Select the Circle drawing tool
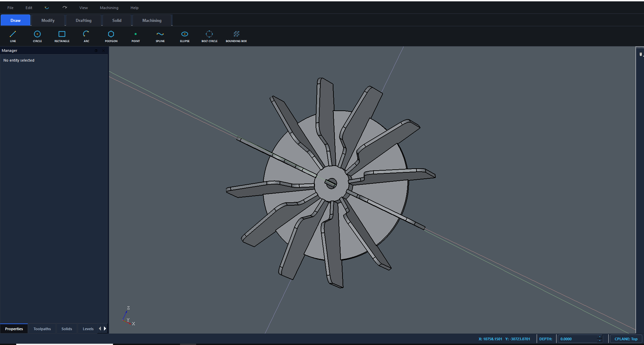This screenshot has height=345, width=644. [x=37, y=36]
